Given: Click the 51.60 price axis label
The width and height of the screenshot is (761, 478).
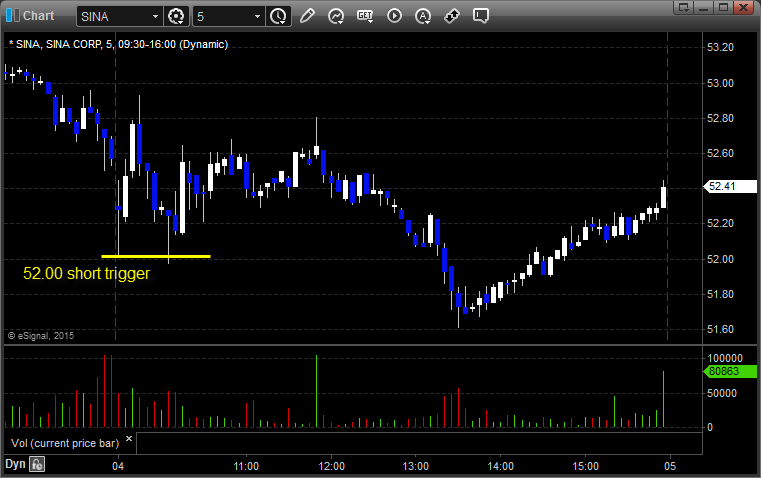Looking at the screenshot, I should pyautogui.click(x=720, y=330).
